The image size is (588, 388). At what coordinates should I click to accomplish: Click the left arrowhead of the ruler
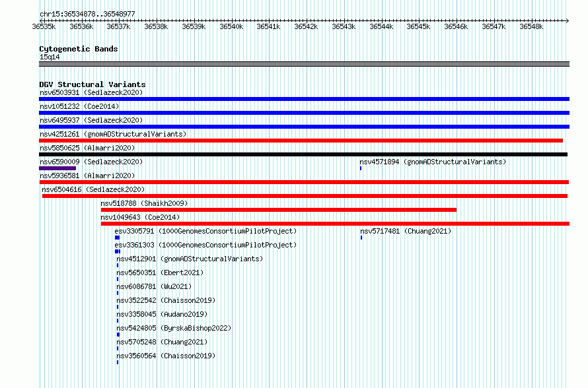point(41,20)
